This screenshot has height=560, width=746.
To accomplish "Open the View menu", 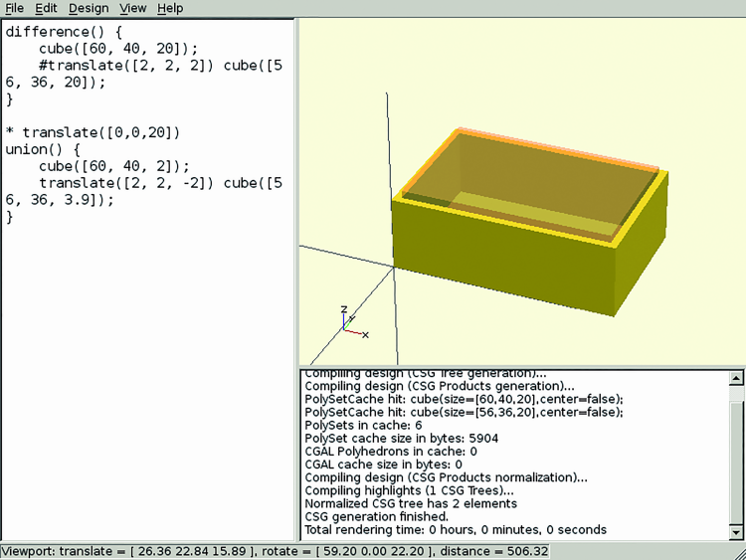I will point(132,8).
